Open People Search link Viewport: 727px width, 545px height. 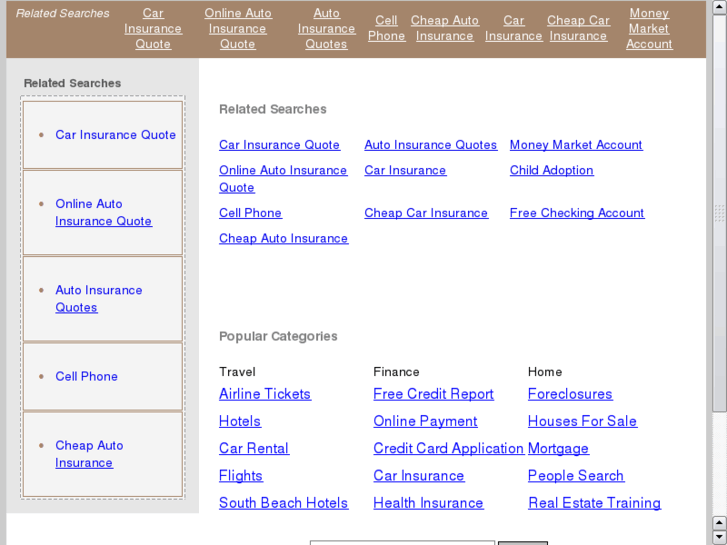point(576,476)
